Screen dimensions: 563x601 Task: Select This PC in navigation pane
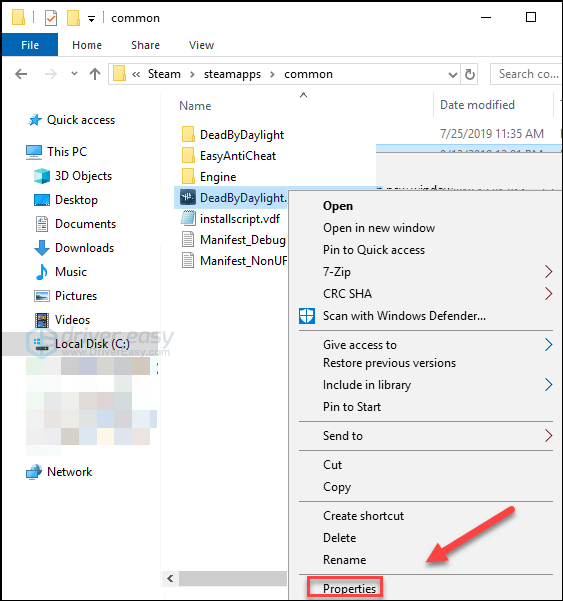coord(67,151)
